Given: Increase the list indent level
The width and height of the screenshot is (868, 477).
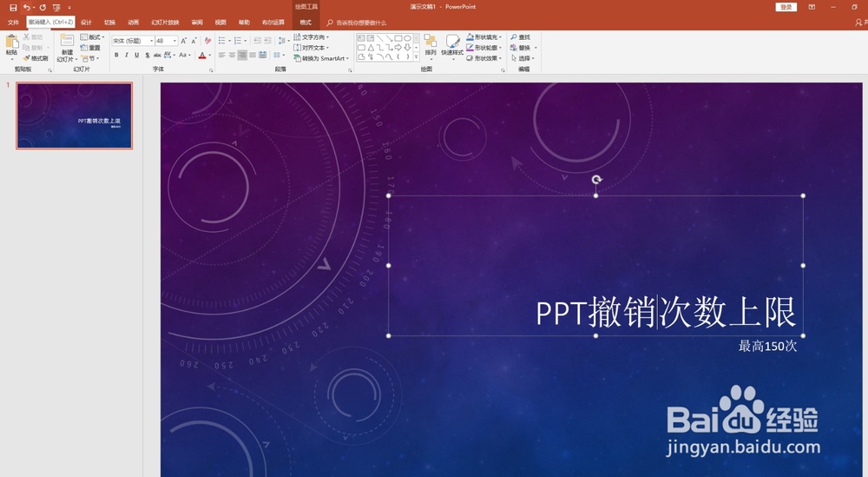Looking at the screenshot, I should click(x=267, y=41).
